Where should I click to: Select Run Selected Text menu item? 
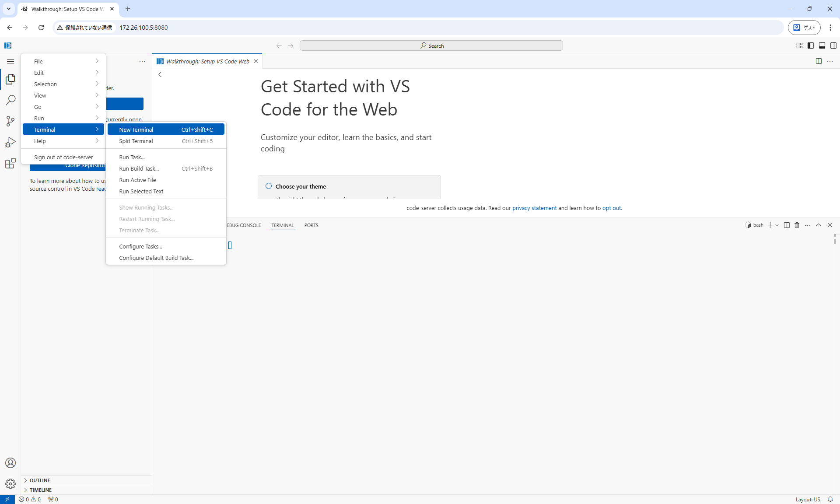[166, 191]
